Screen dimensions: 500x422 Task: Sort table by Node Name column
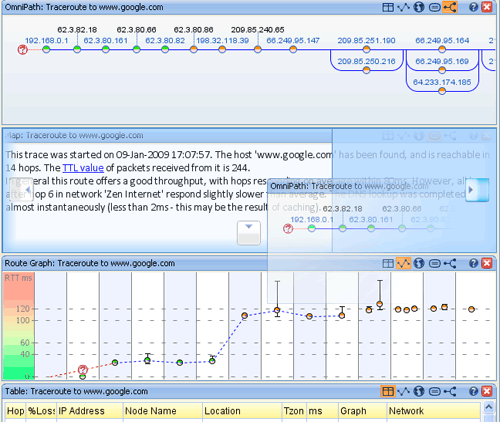[163, 411]
